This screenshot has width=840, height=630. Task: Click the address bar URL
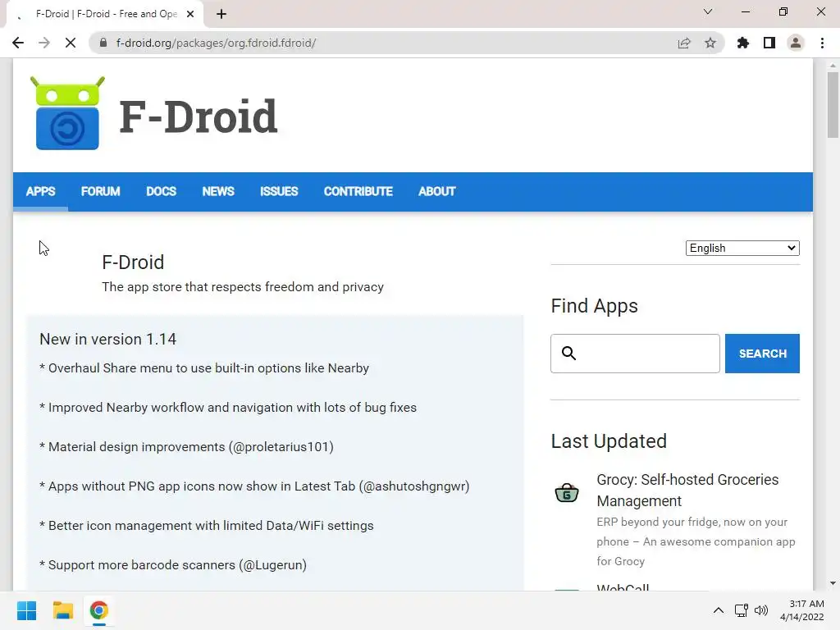tap(216, 43)
